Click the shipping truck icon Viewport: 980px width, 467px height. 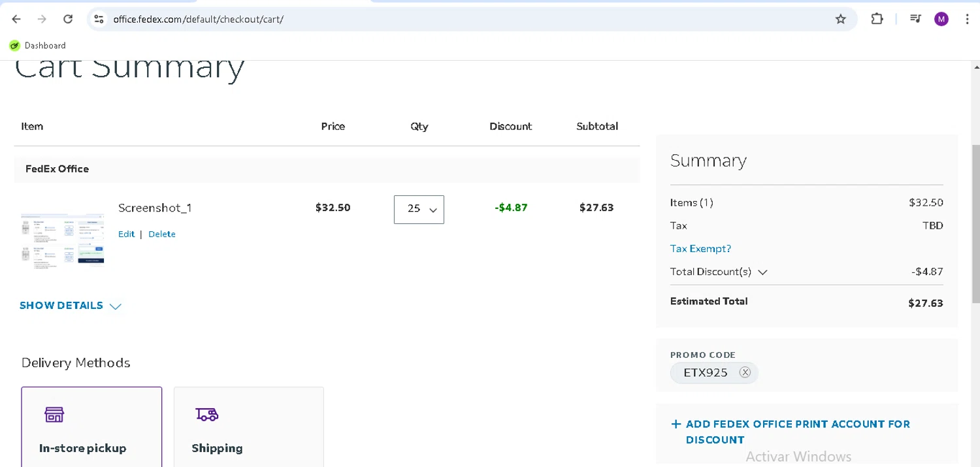pyautogui.click(x=206, y=414)
